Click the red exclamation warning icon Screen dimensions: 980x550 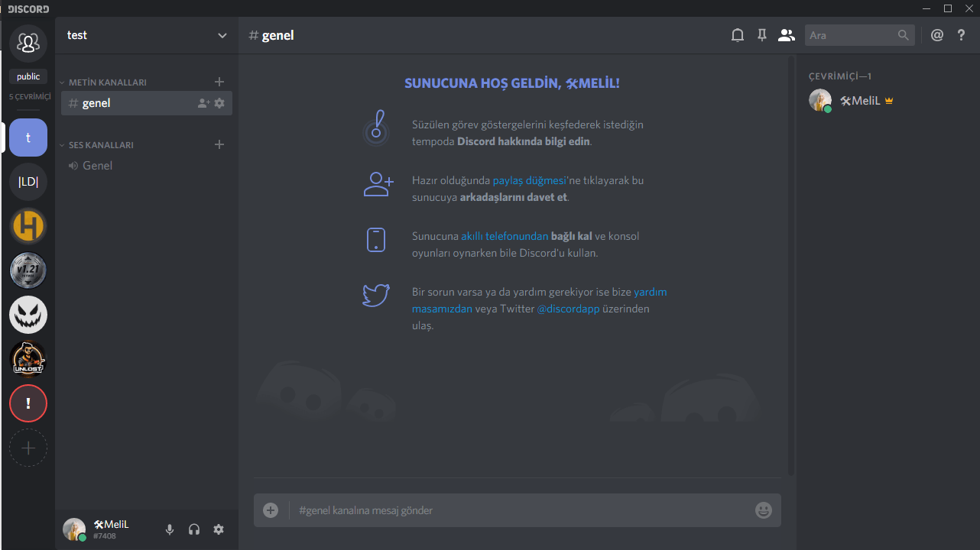(28, 403)
